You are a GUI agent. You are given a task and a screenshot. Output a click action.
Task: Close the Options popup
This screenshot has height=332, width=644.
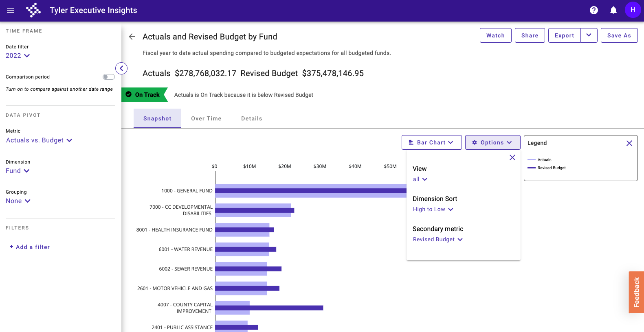click(512, 157)
